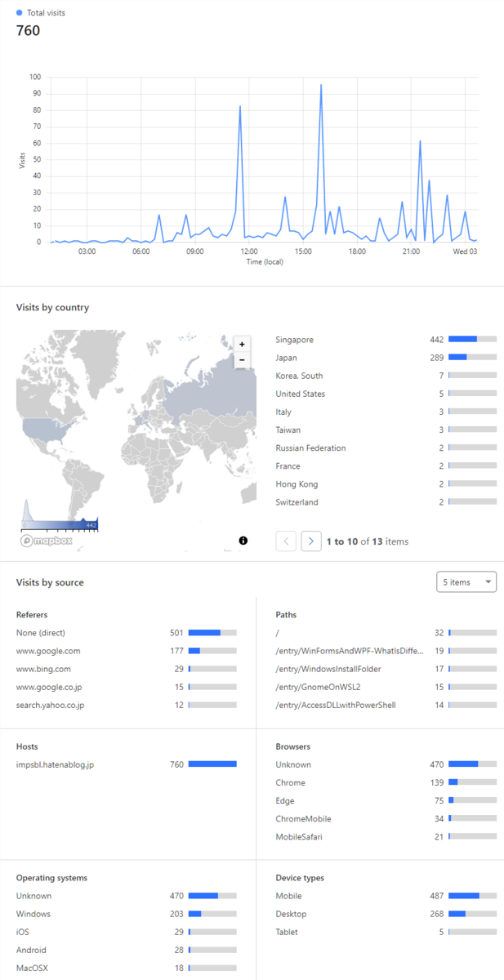Select Korea, South in country list
This screenshot has height=980, width=504.
tap(386, 376)
